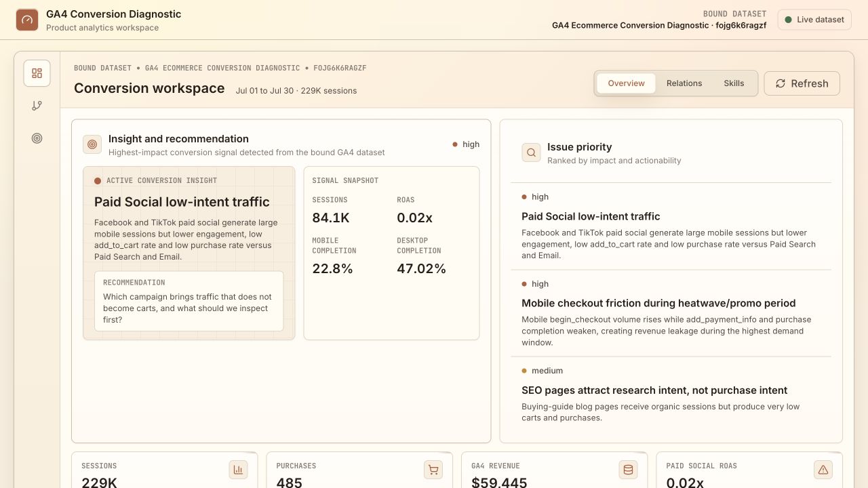Click the GA4 Conversion Diagnostic app title
The image size is (868, 488).
[x=114, y=14]
